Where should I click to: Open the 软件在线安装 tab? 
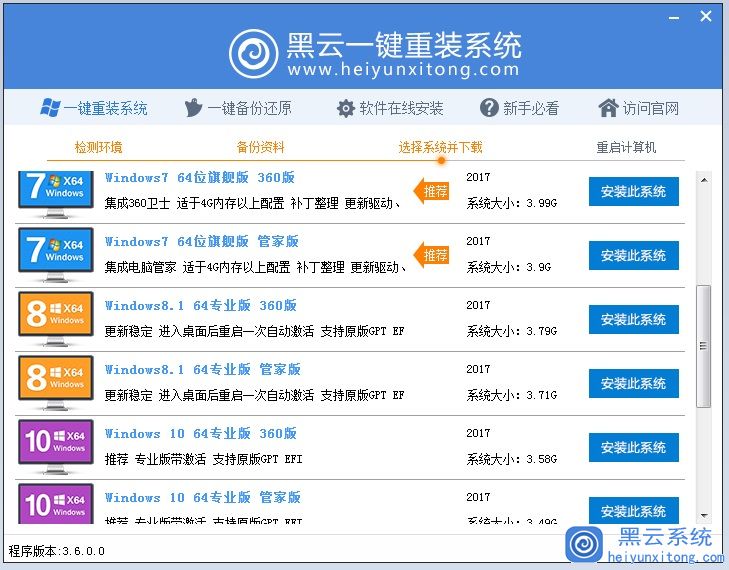click(390, 108)
